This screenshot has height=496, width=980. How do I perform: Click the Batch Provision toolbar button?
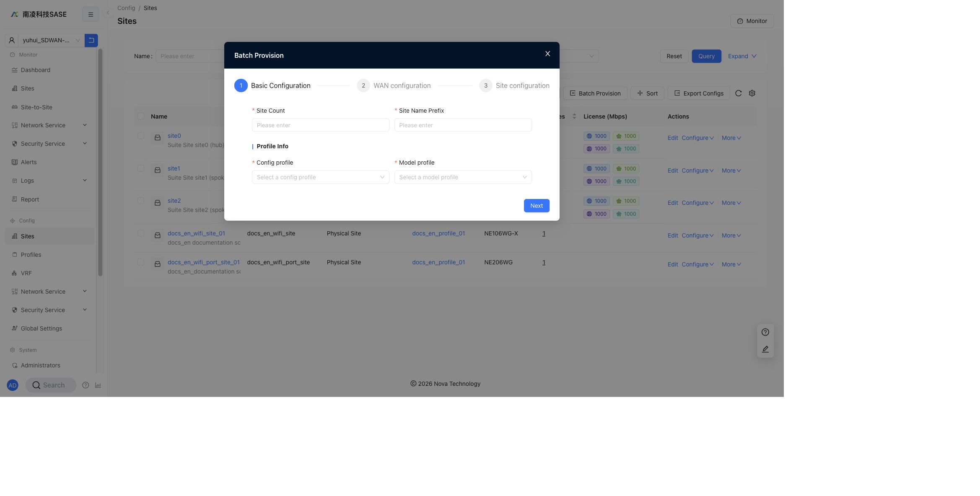coord(595,93)
